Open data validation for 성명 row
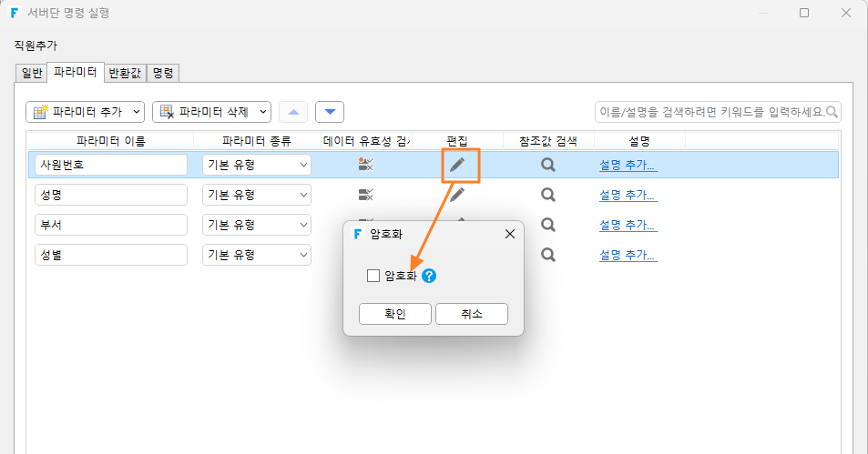The height and width of the screenshot is (454, 868). (x=365, y=195)
